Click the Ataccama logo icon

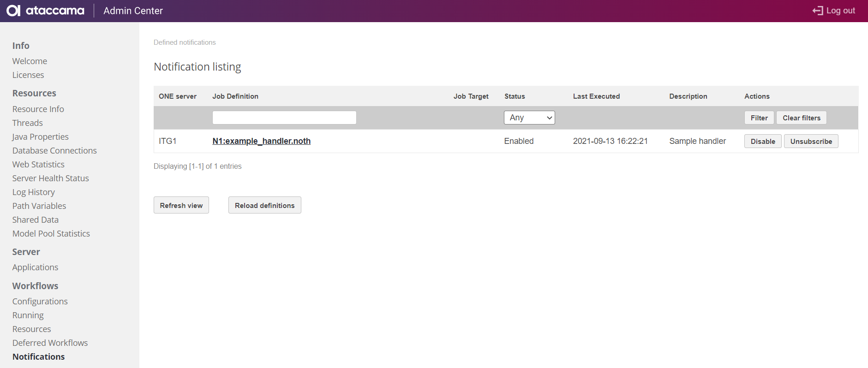pos(13,11)
